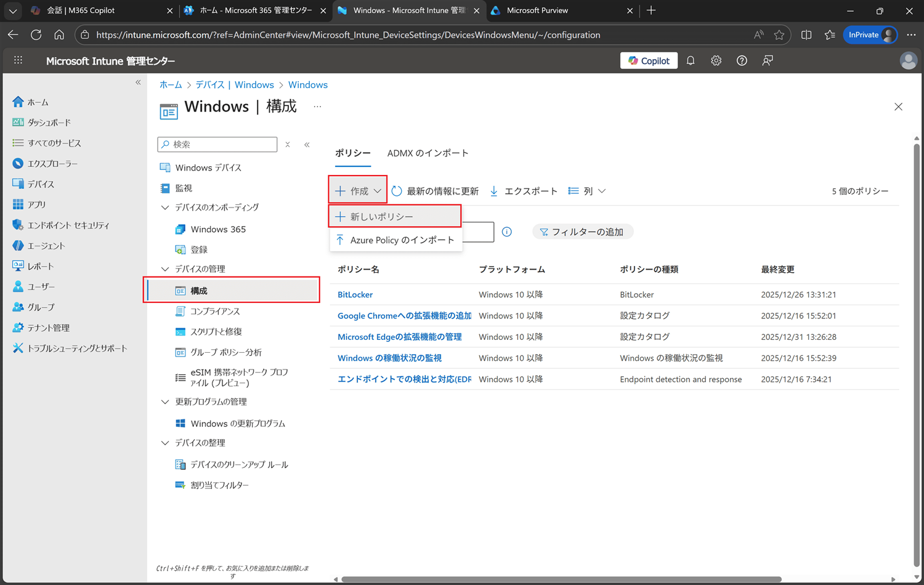This screenshot has height=585, width=924.
Task: Toggle the 作成 dropdown button
Action: 358,191
